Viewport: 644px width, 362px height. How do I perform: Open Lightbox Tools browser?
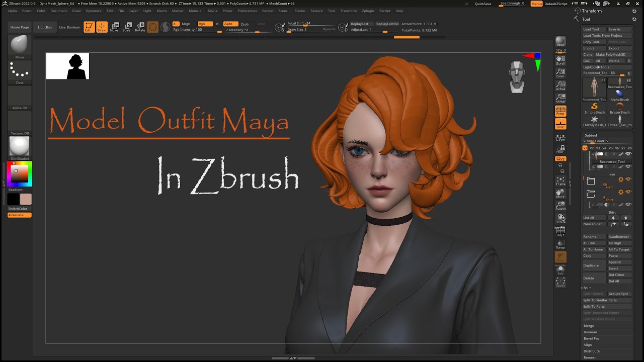pos(596,67)
